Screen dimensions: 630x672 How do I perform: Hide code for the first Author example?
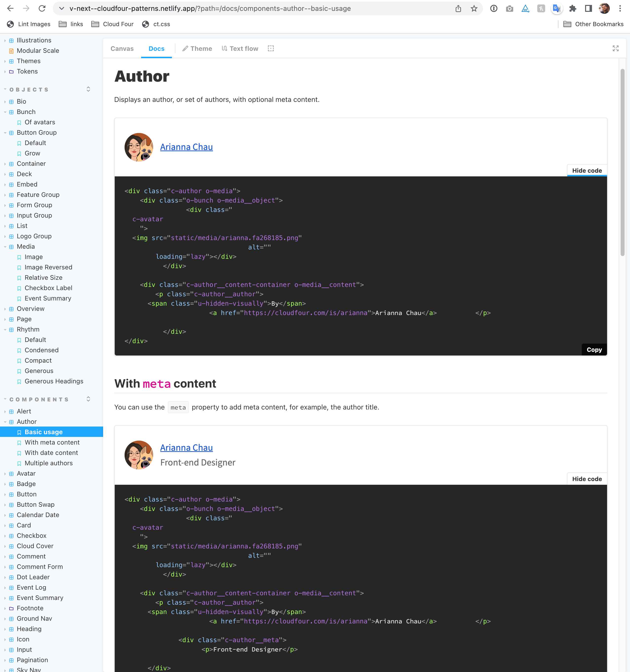(x=587, y=170)
